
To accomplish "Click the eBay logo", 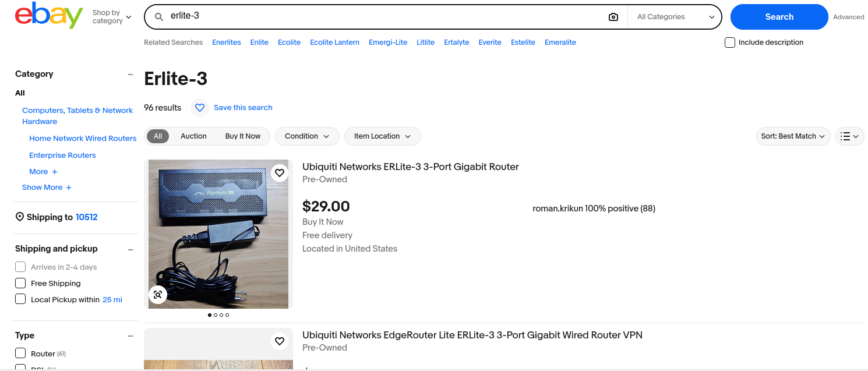I will pos(49,16).
